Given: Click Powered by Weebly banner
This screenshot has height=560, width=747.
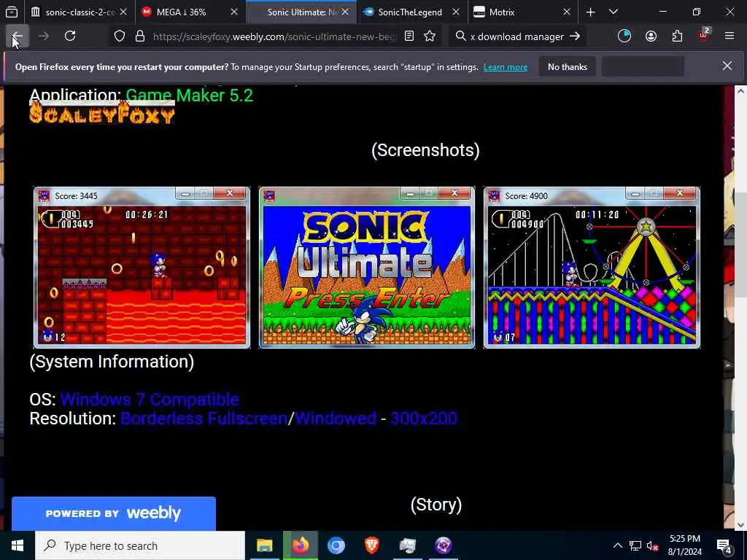Looking at the screenshot, I should [x=113, y=513].
